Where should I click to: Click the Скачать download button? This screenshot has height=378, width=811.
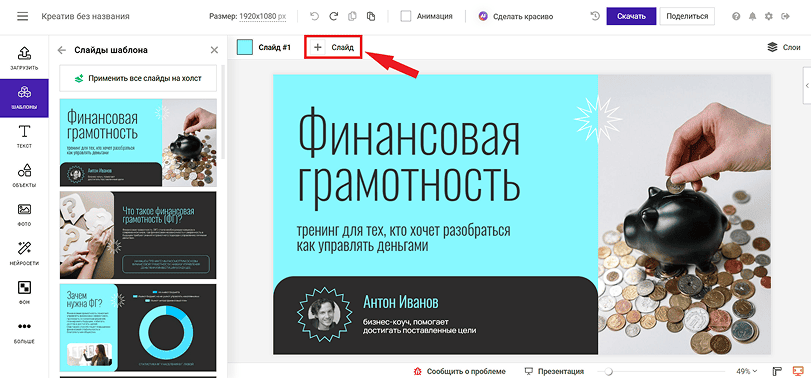click(x=631, y=16)
